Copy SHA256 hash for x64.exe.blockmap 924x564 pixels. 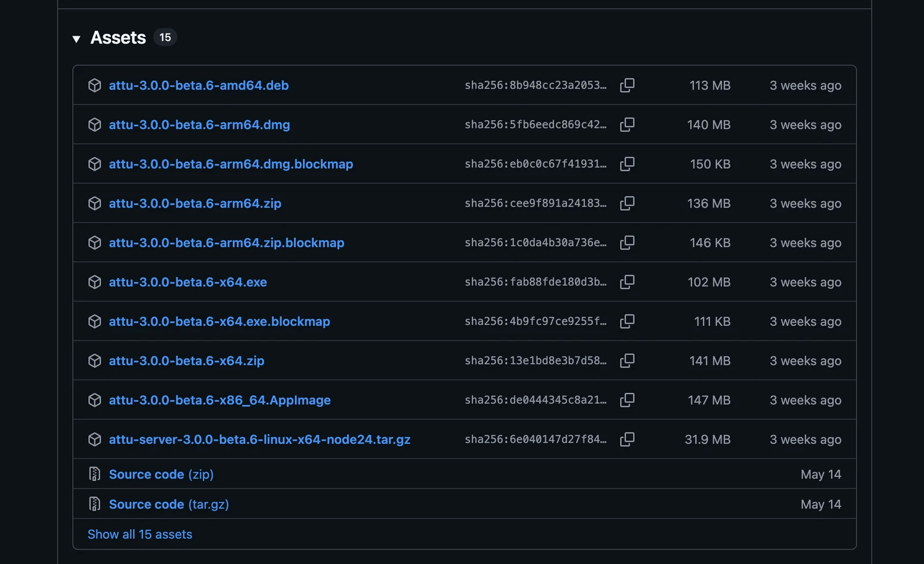627,321
